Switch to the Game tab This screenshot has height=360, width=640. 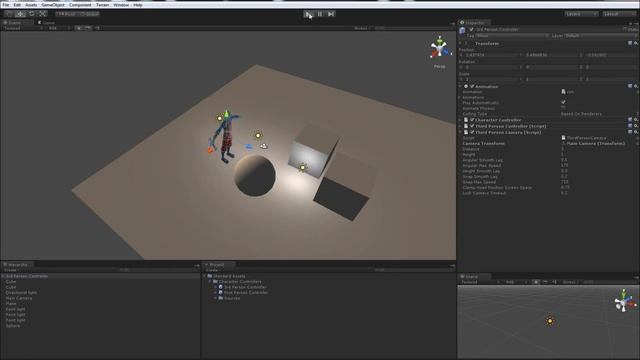46,23
